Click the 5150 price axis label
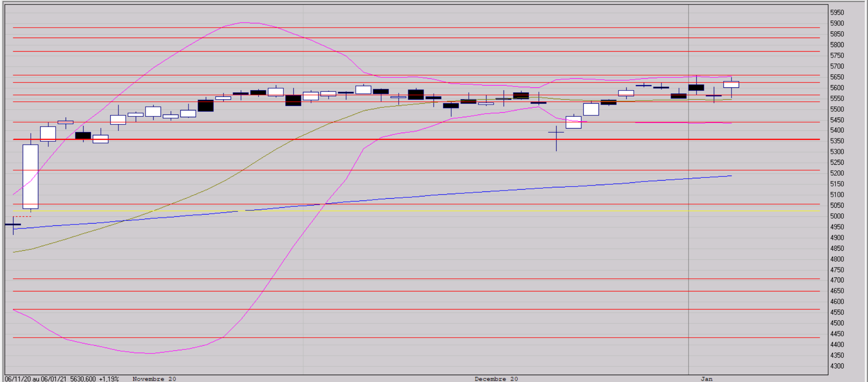This screenshot has width=868, height=382. pos(837,184)
